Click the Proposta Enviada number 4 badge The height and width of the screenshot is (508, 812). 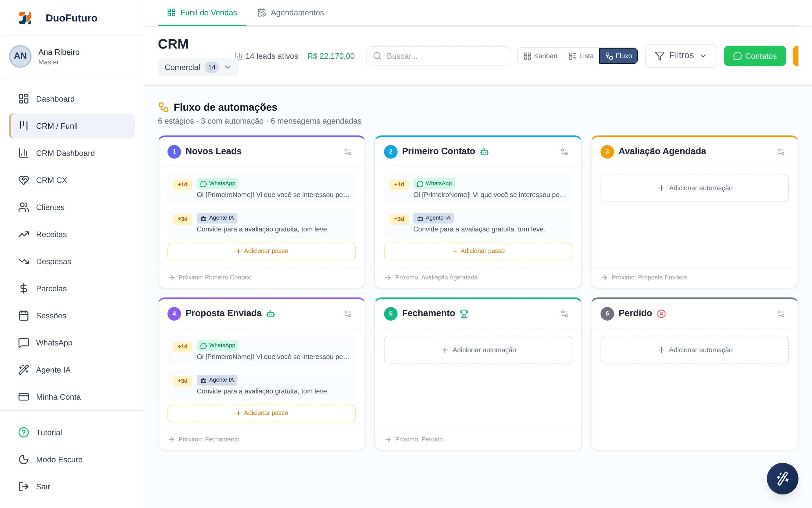pyautogui.click(x=174, y=314)
